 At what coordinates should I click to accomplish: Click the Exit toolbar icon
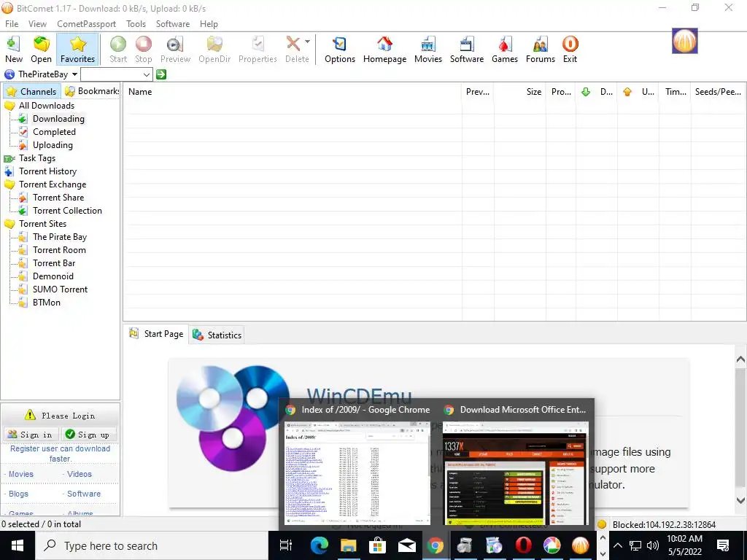point(570,49)
